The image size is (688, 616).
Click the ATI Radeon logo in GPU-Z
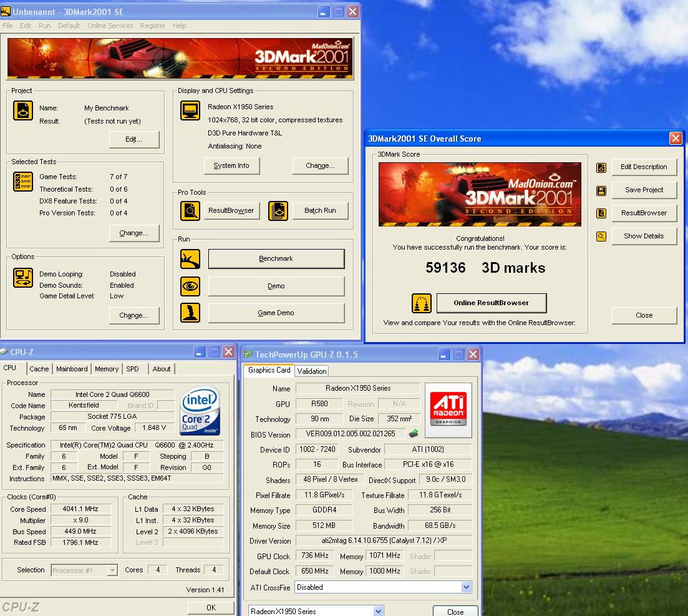click(x=448, y=410)
